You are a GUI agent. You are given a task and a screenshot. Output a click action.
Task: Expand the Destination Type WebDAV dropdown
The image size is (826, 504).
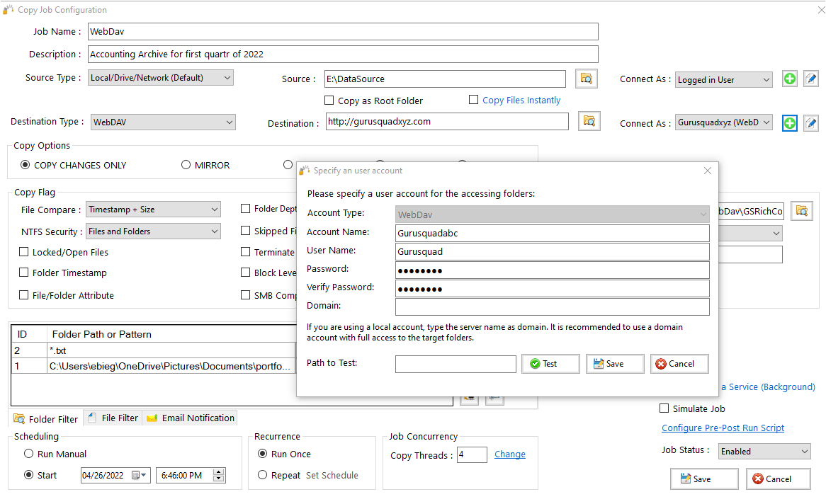click(163, 122)
